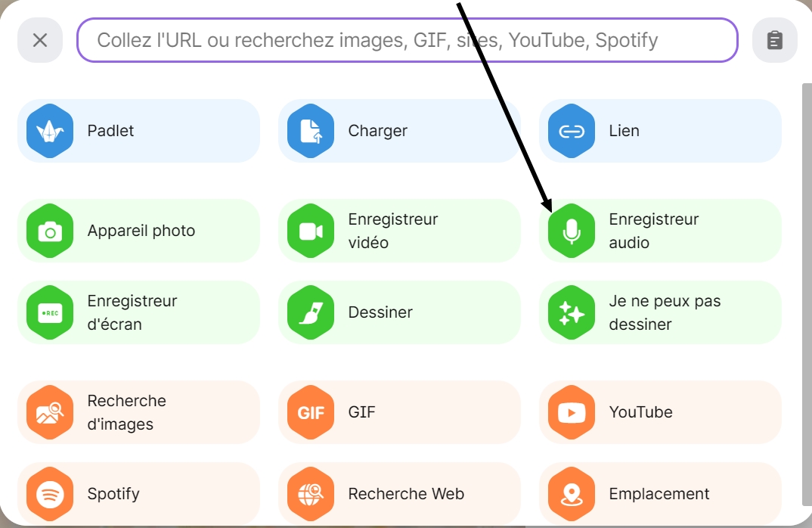The height and width of the screenshot is (528, 812).
Task: Select the Appareil photo text label
Action: pos(141,231)
